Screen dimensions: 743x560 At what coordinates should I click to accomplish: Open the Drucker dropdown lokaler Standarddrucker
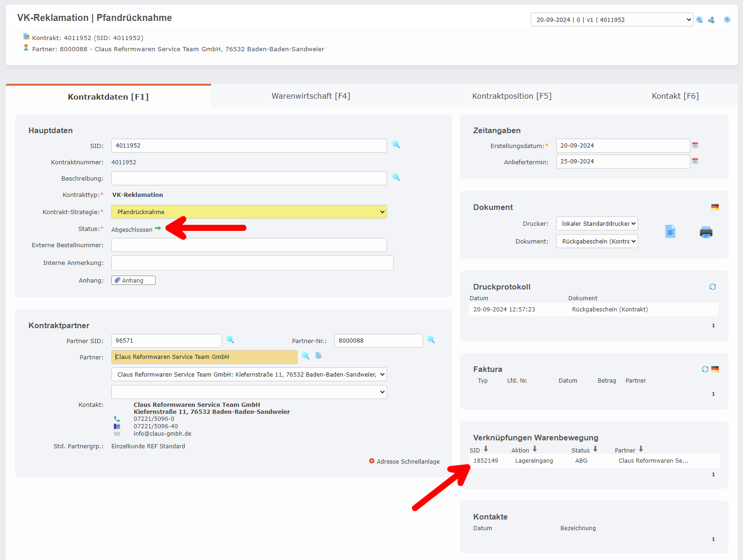597,223
